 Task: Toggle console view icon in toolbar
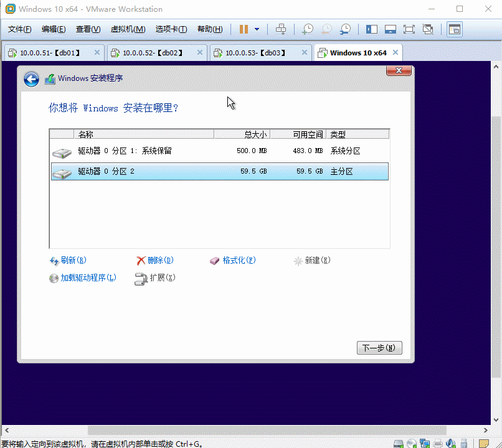coord(454,29)
